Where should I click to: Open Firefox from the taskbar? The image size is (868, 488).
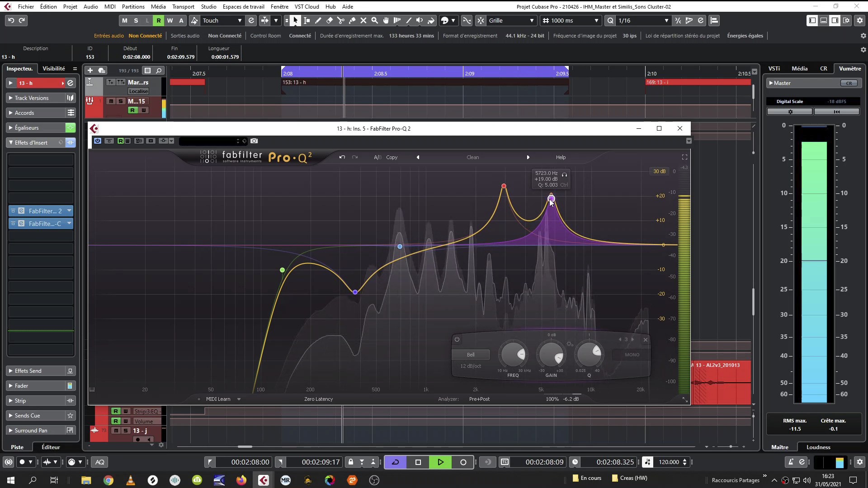241,480
